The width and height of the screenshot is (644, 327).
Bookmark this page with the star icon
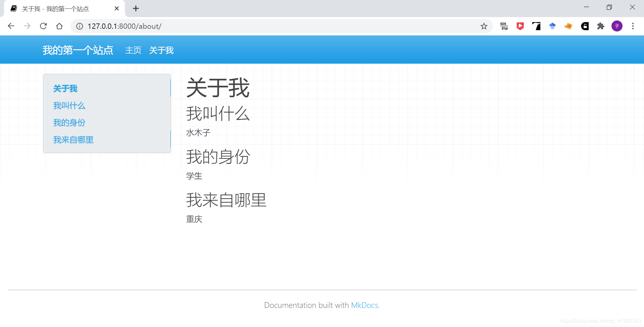[x=484, y=26]
